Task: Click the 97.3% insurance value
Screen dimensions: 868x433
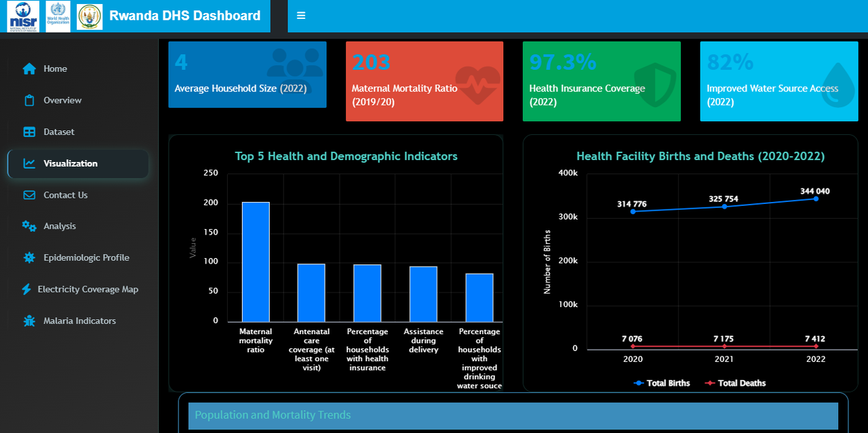Action: tap(563, 62)
